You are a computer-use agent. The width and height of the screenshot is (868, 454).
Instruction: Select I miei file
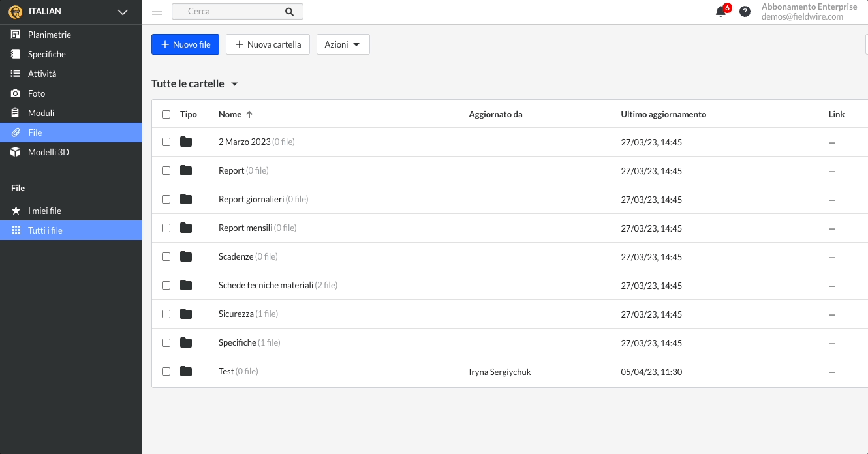click(x=43, y=210)
